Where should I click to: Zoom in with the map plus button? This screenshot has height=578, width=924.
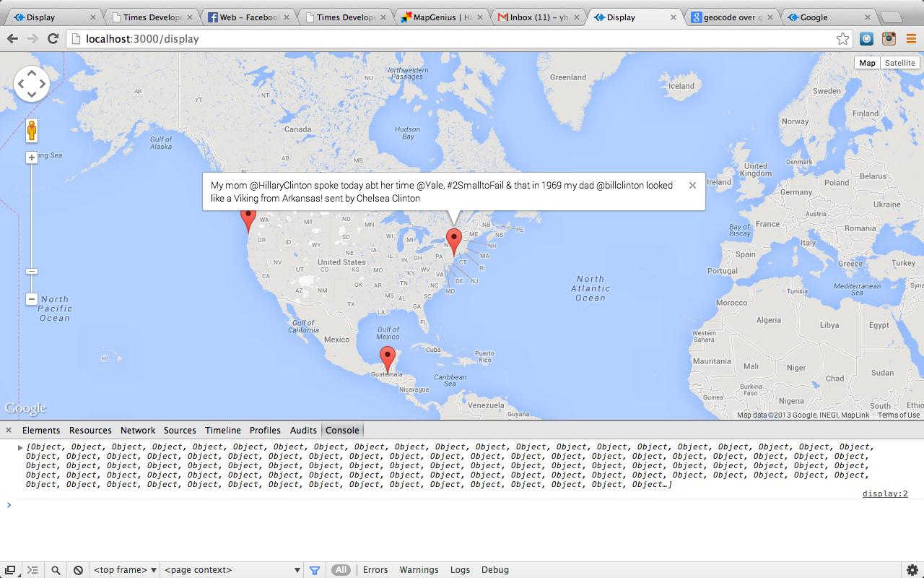click(32, 158)
